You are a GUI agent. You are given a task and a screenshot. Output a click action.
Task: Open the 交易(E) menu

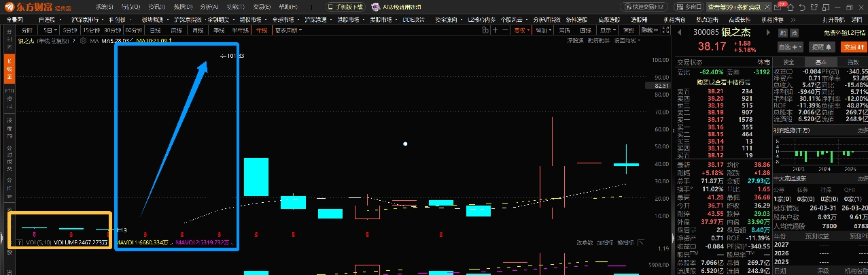(x=261, y=6)
